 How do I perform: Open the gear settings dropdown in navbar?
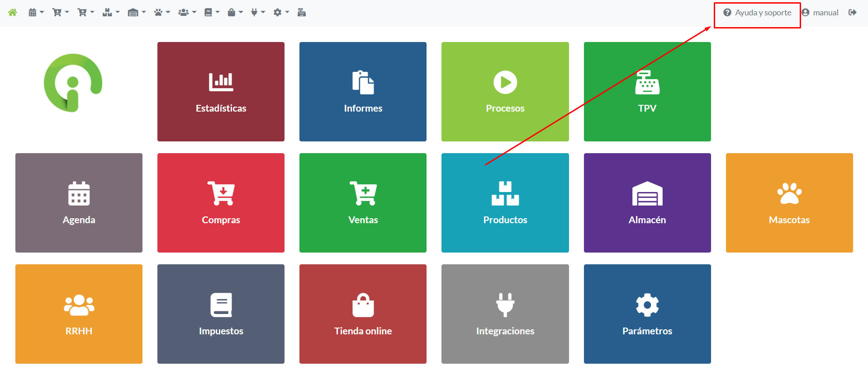click(281, 13)
